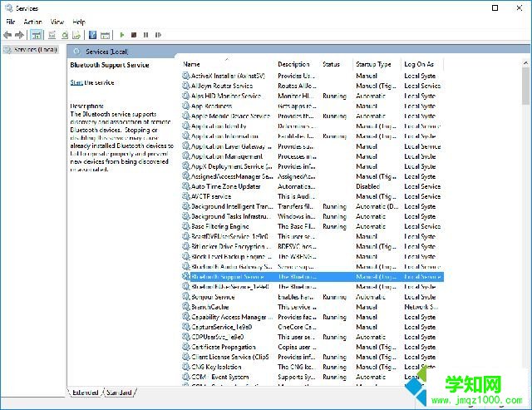Start the service with the play icon
This screenshot has width=532, height=410.
tap(122, 35)
